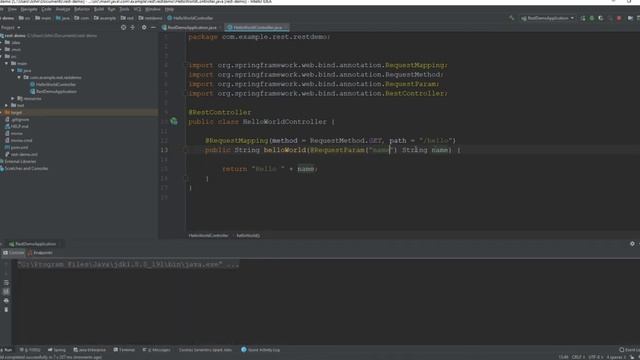Open the Navigate menu
640x360 pixels.
29,9
